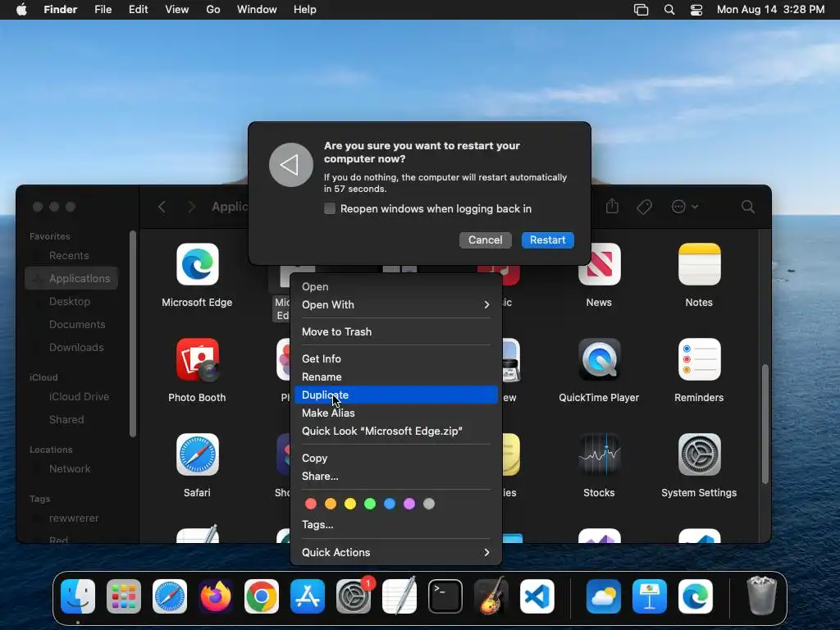Open the Go menu in menu bar
This screenshot has width=840, height=630.
pyautogui.click(x=213, y=10)
